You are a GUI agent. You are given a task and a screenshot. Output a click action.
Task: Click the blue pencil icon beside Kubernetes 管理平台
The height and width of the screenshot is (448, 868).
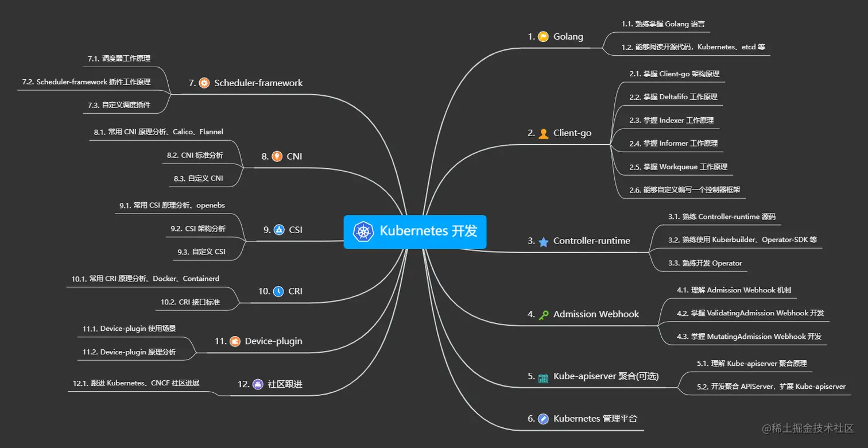(543, 419)
